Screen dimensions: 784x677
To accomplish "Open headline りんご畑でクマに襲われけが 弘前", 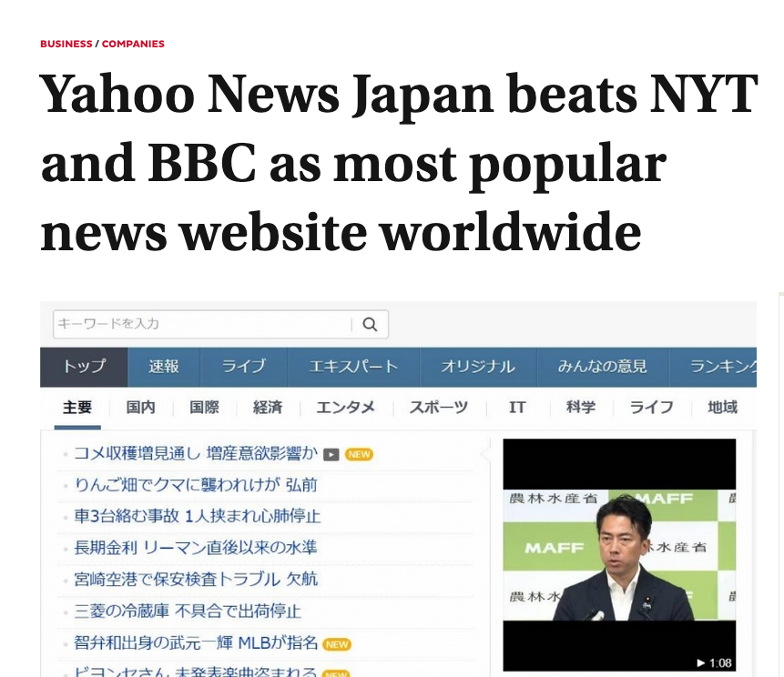I will 196,485.
